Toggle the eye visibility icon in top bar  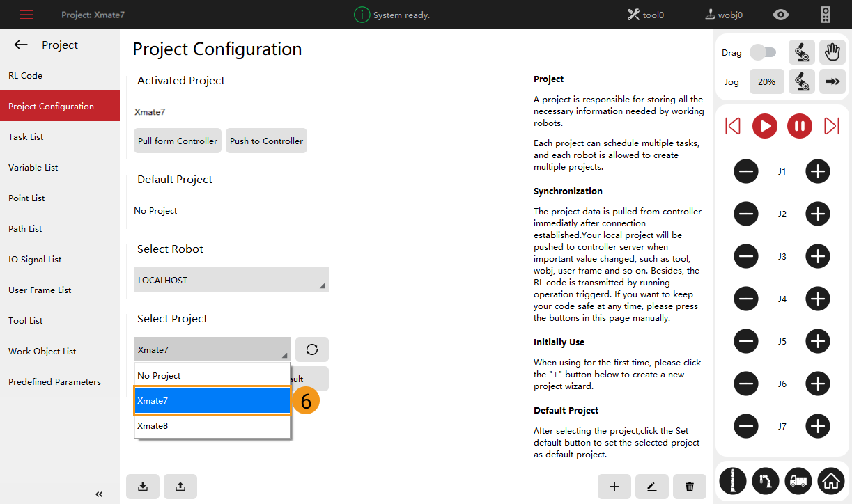pyautogui.click(x=781, y=15)
